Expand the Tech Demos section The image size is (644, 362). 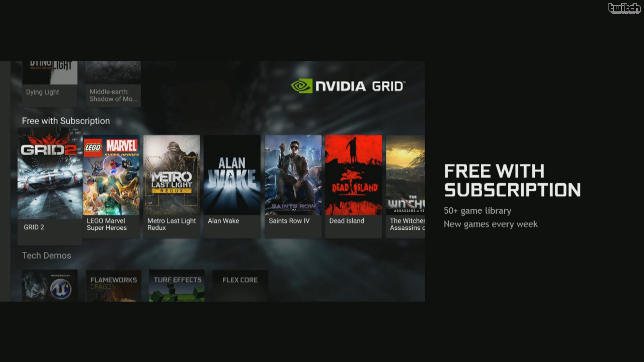pyautogui.click(x=46, y=255)
